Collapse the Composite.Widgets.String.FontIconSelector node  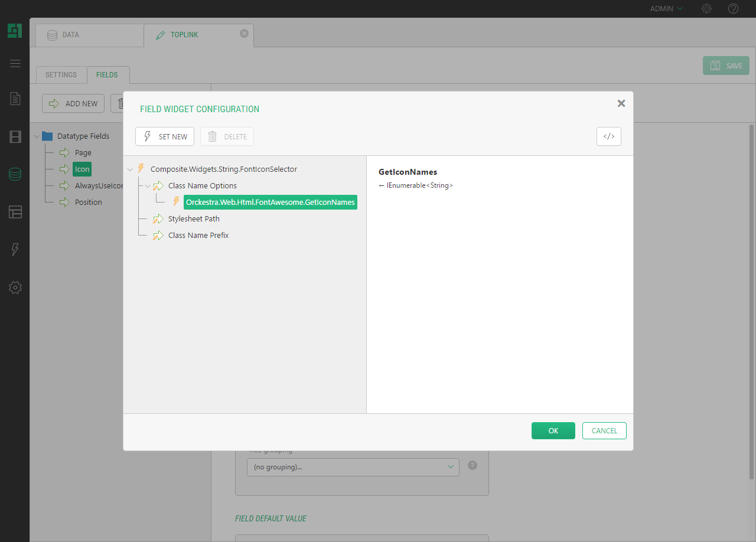pyautogui.click(x=130, y=169)
